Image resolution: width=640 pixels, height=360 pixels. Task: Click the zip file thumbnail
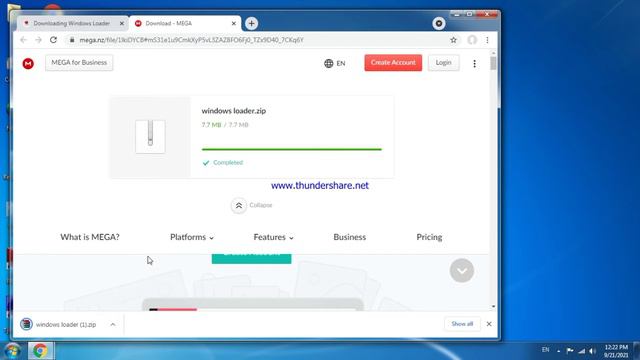pyautogui.click(x=150, y=136)
